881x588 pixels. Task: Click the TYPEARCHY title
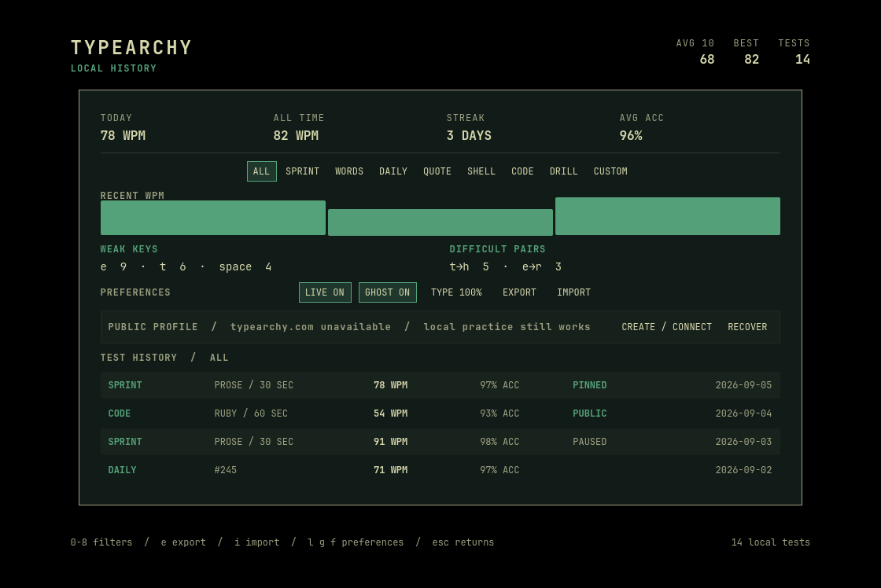click(131, 48)
